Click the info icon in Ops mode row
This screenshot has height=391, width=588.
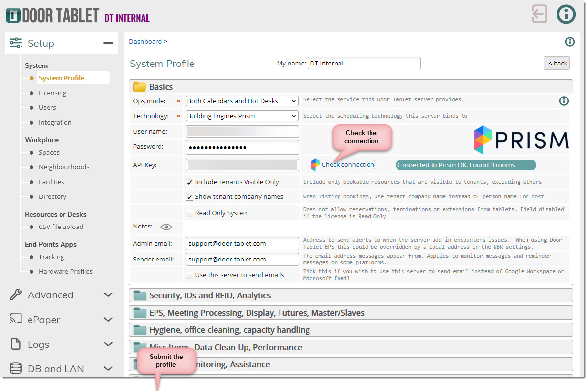[564, 101]
